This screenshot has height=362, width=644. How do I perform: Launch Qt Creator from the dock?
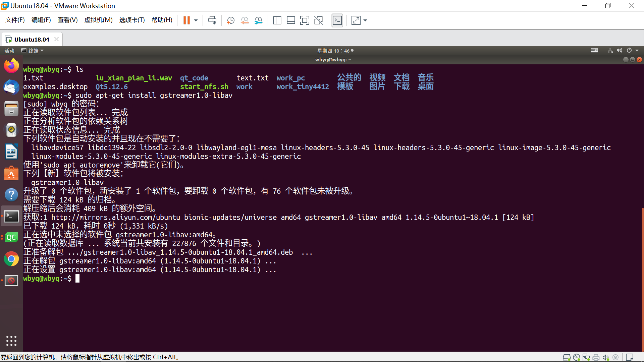point(11,238)
